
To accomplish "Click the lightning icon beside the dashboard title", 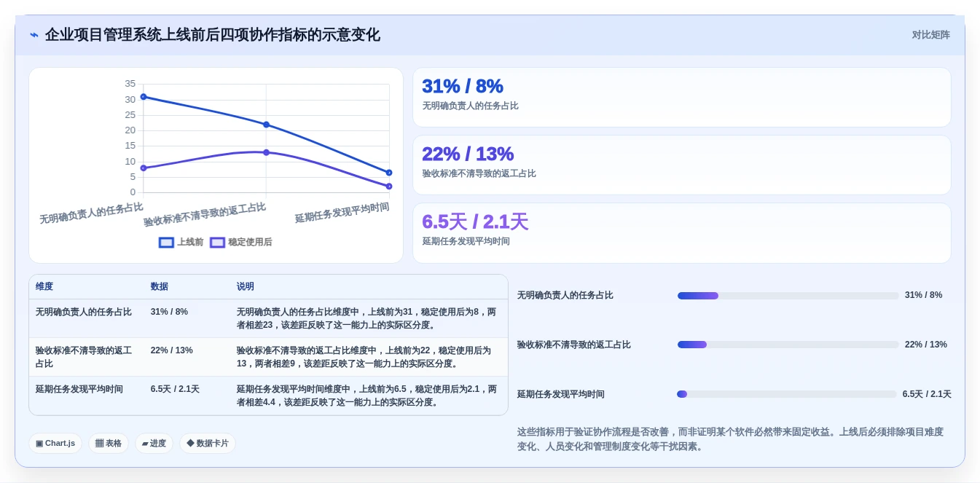I will point(34,35).
